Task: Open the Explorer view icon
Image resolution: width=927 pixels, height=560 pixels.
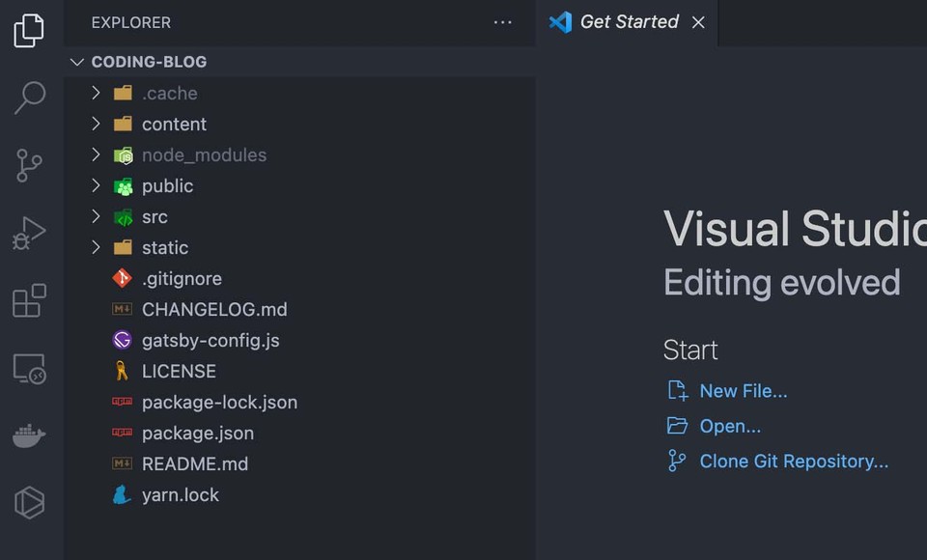Action: (x=29, y=30)
